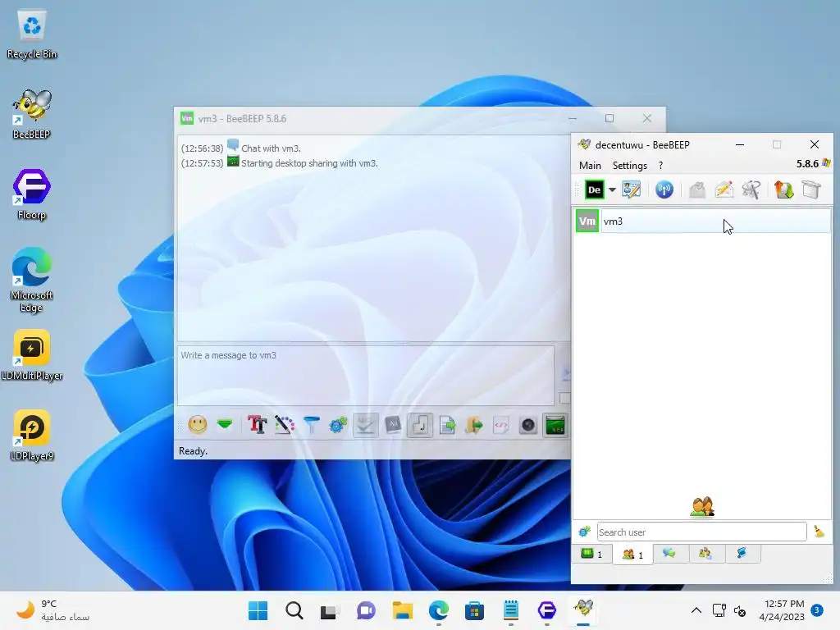This screenshot has width=840, height=630.
Task: Click the send file document icon
Action: coord(447,426)
